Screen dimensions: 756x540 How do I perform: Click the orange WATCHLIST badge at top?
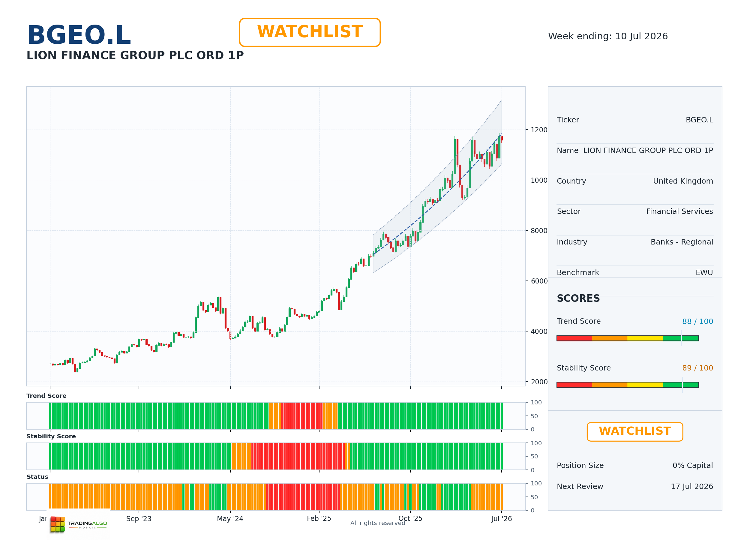click(x=310, y=32)
